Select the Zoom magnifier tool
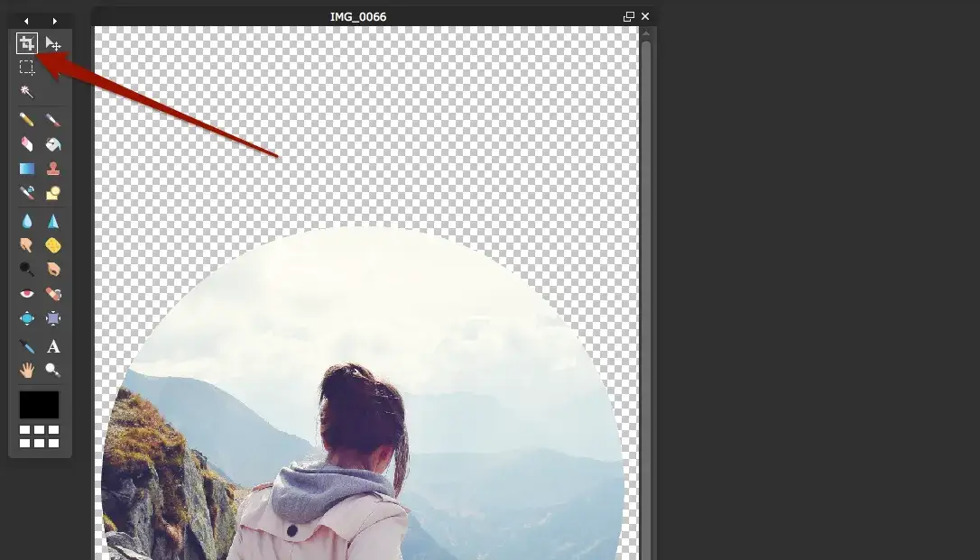 click(53, 370)
